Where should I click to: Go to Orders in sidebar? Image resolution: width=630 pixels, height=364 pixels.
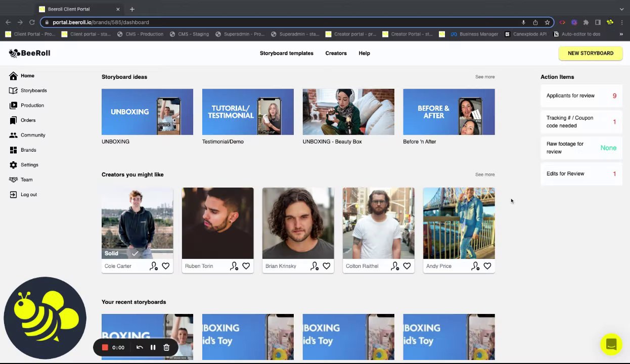[28, 120]
